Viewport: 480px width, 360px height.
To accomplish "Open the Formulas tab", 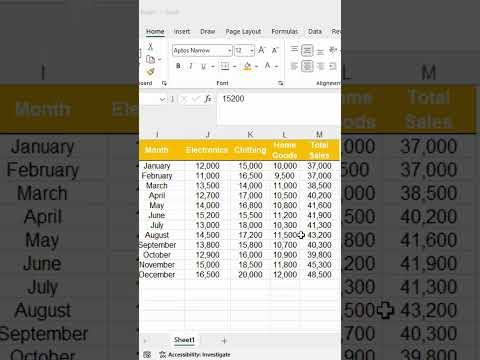I will pos(284,31).
